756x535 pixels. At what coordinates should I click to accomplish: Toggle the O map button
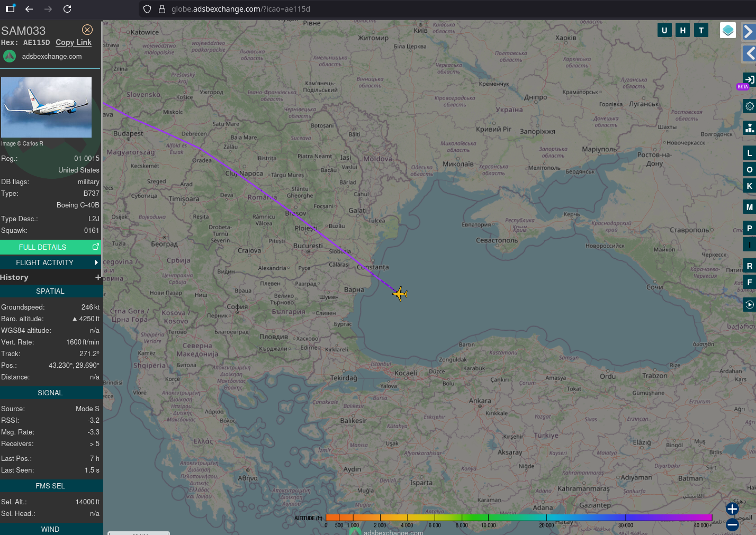point(750,170)
